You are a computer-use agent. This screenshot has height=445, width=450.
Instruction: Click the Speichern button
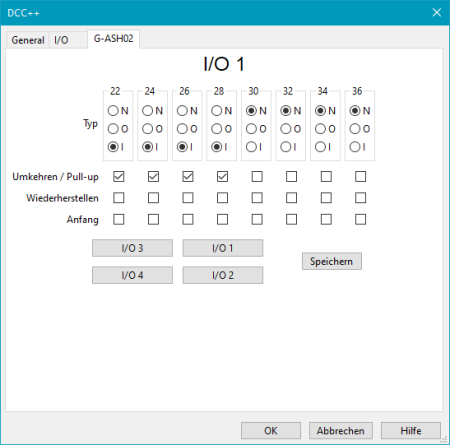point(332,261)
